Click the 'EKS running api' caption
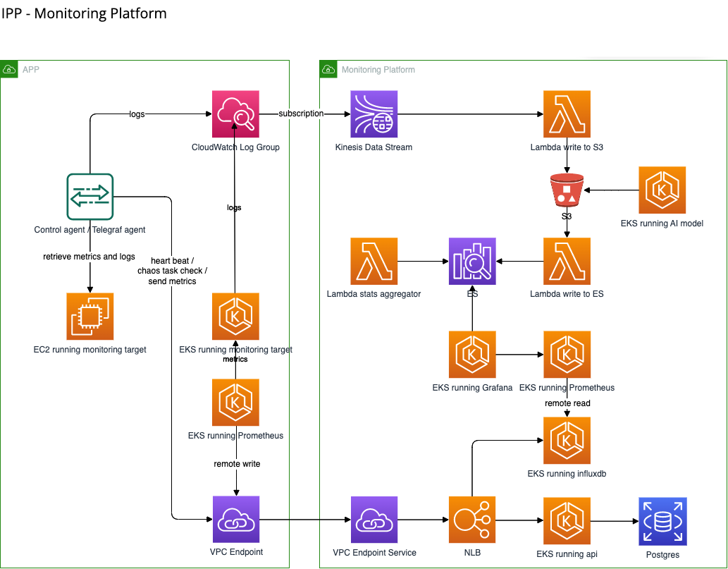 click(x=567, y=554)
